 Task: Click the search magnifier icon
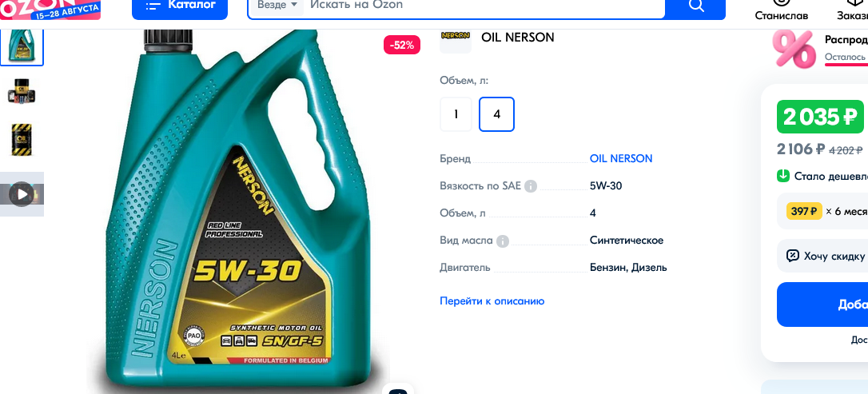coord(696,6)
